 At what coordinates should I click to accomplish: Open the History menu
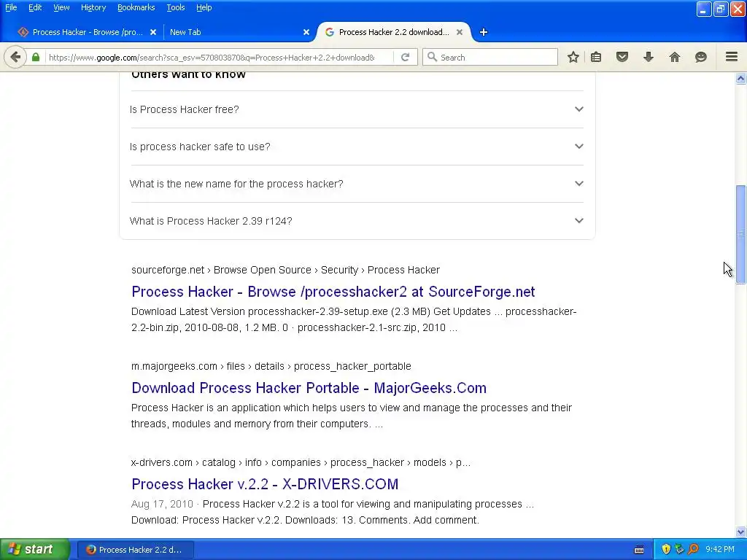click(x=93, y=7)
